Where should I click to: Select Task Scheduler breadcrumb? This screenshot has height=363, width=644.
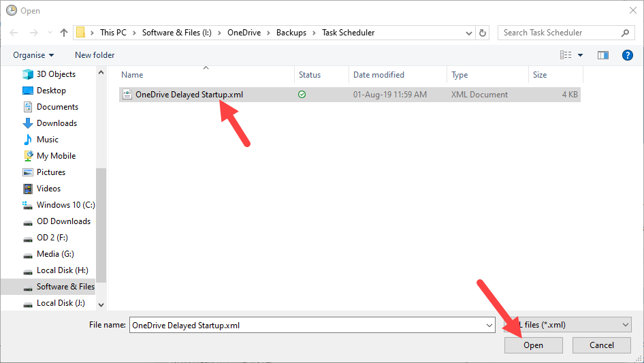click(348, 33)
